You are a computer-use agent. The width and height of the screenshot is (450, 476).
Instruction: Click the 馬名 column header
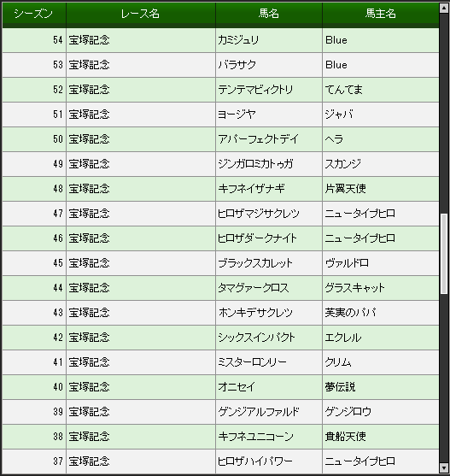pos(269,14)
